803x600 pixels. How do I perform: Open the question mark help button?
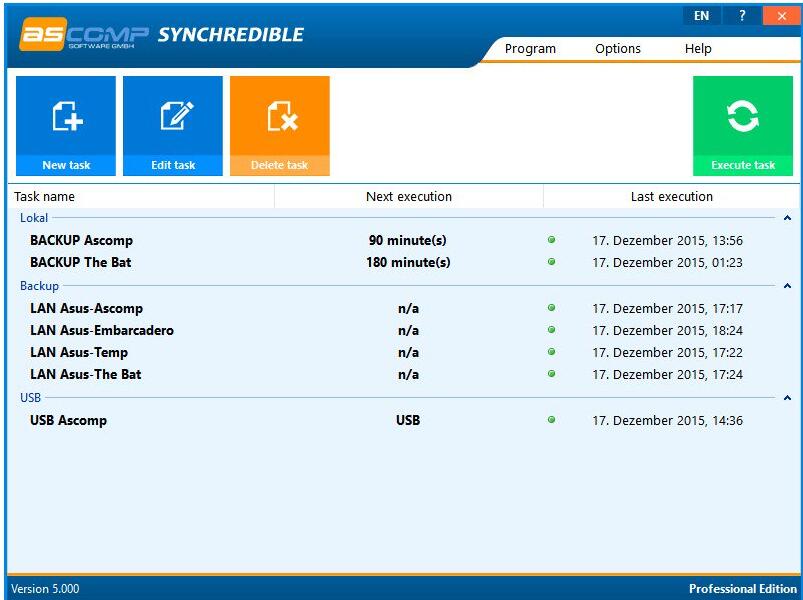click(x=742, y=16)
